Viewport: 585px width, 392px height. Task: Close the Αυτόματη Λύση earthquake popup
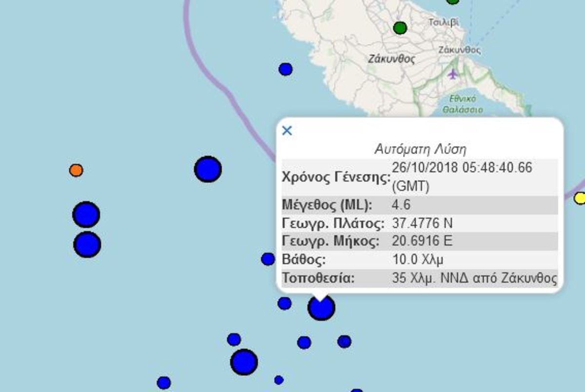[287, 131]
